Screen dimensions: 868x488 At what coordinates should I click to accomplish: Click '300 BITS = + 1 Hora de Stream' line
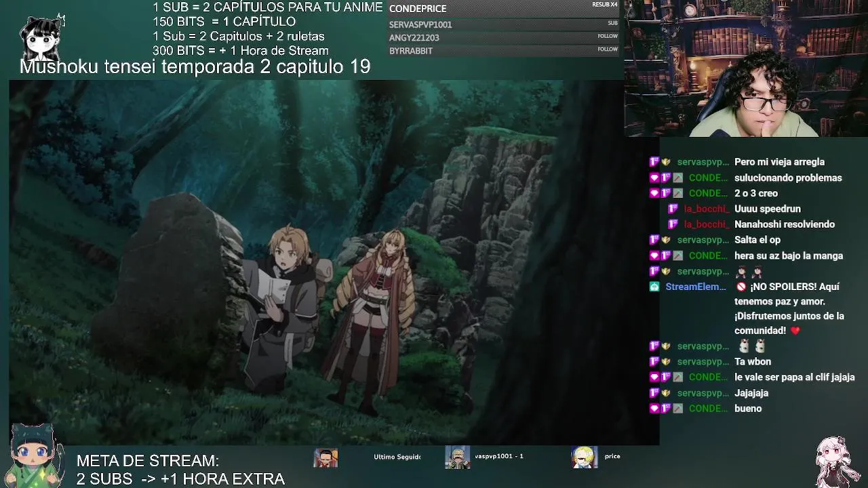(241, 51)
